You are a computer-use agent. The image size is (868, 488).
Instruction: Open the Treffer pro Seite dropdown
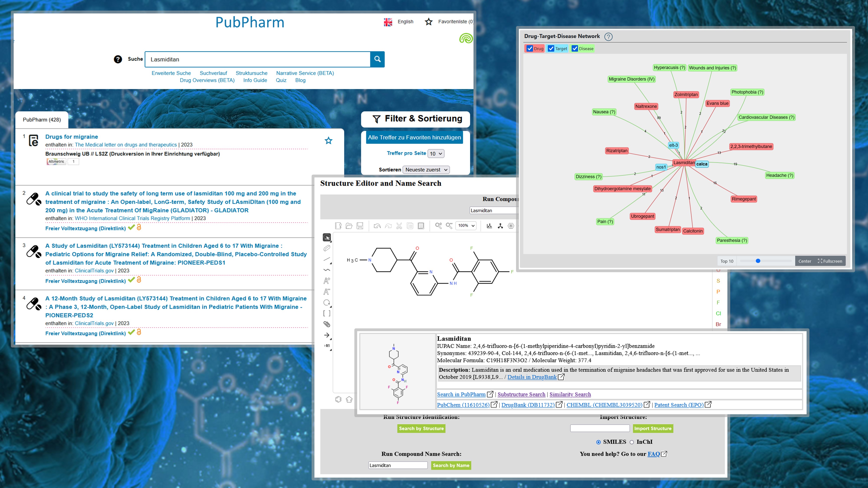pyautogui.click(x=436, y=154)
